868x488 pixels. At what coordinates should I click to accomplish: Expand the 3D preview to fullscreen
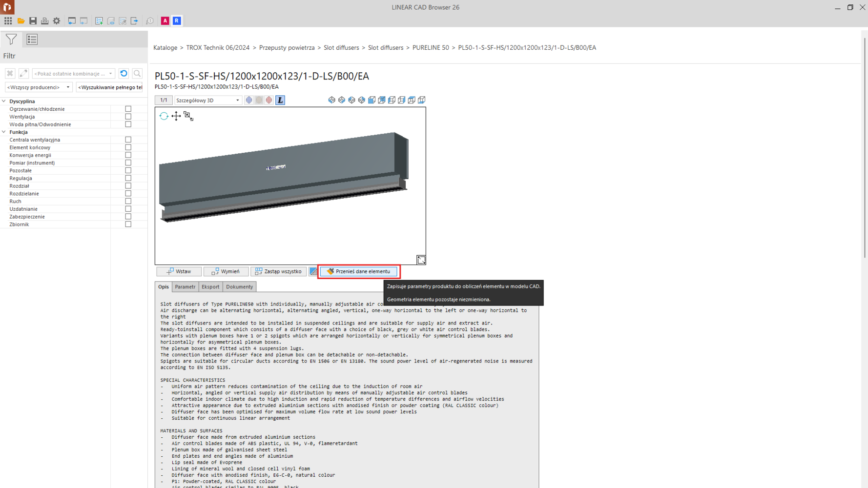(x=421, y=260)
